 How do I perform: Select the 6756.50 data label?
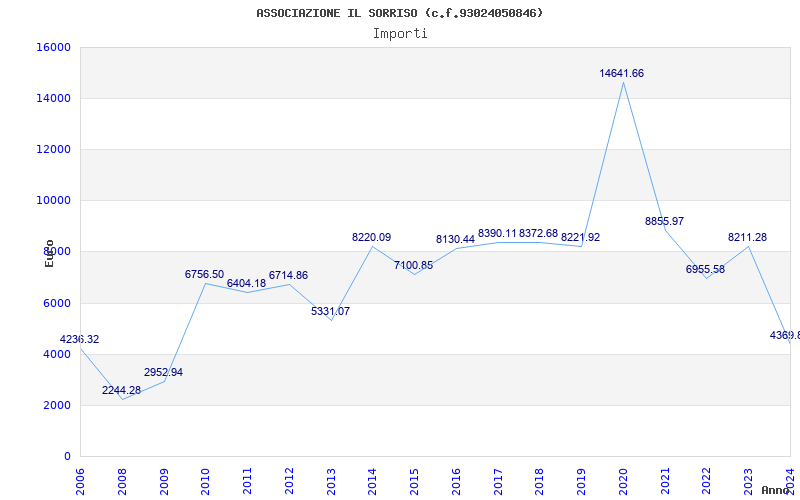(205, 274)
